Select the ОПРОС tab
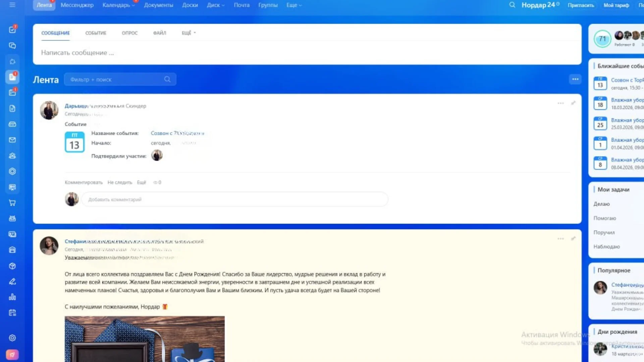644x362 pixels. tap(129, 33)
